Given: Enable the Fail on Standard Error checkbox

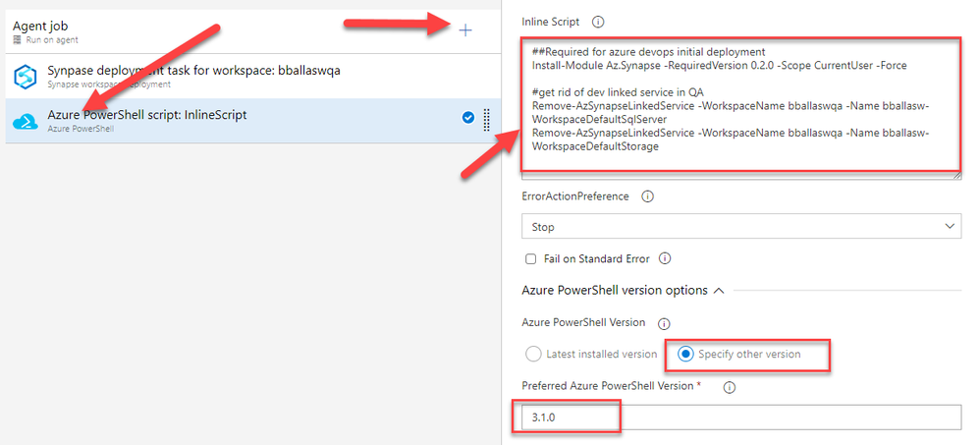Looking at the screenshot, I should 531,259.
